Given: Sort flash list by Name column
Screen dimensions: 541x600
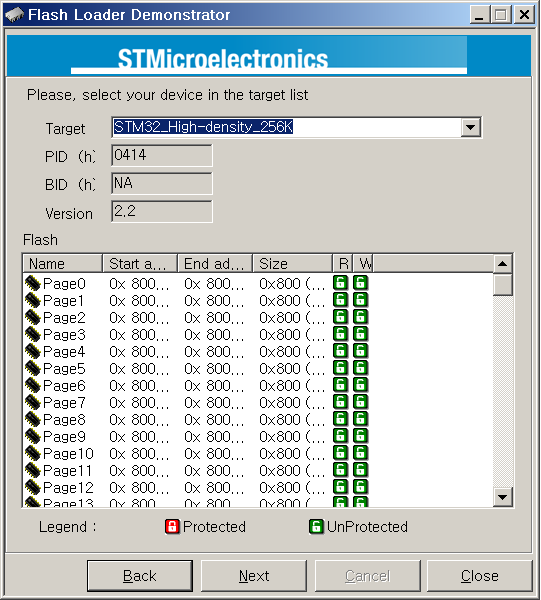Looking at the screenshot, I should coord(63,264).
